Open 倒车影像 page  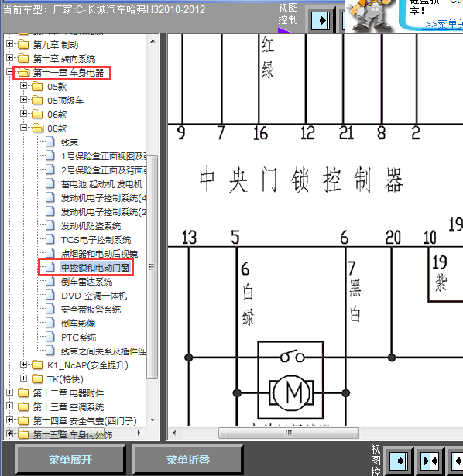(x=78, y=324)
